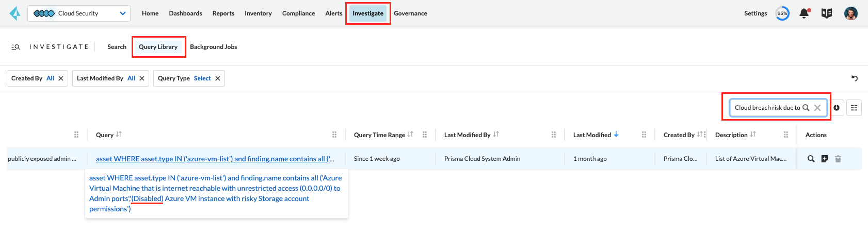Sort by Last Modified column arrow
Viewport: 868px width, 250px height.
pyautogui.click(x=616, y=135)
